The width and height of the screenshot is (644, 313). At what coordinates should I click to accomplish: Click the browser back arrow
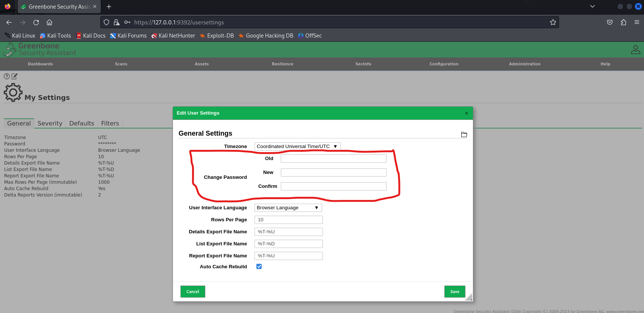[9, 23]
